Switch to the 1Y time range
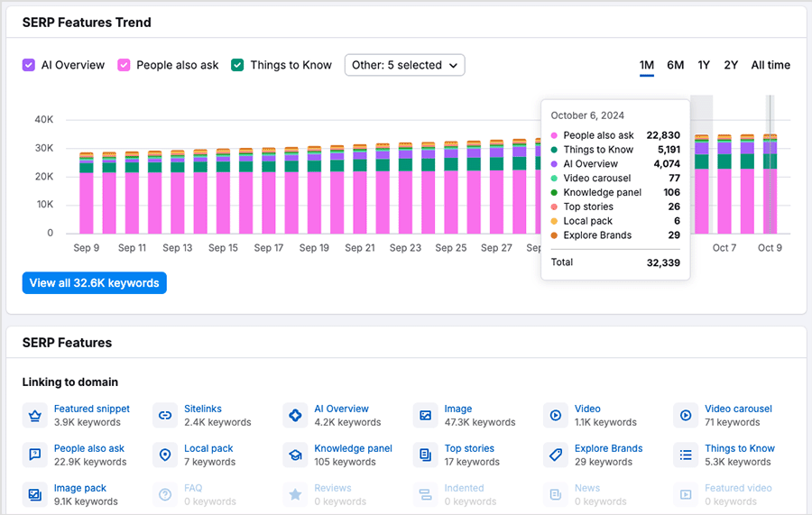The height and width of the screenshot is (515, 812). pos(703,65)
